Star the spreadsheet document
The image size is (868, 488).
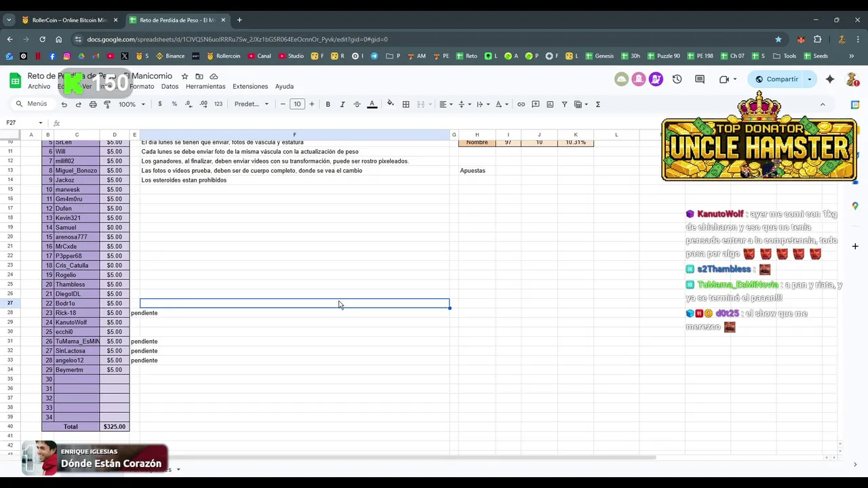184,77
